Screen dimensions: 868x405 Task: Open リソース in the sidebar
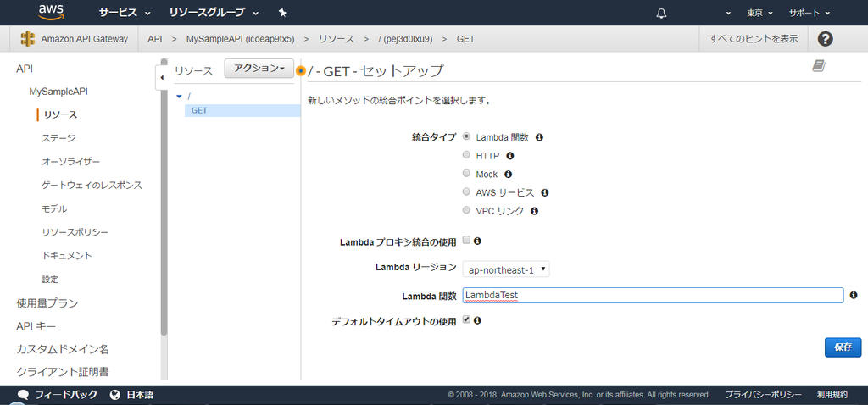60,114
